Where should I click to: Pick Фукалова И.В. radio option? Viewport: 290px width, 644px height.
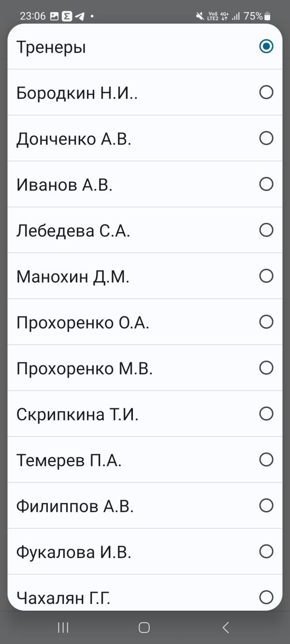(x=145, y=552)
